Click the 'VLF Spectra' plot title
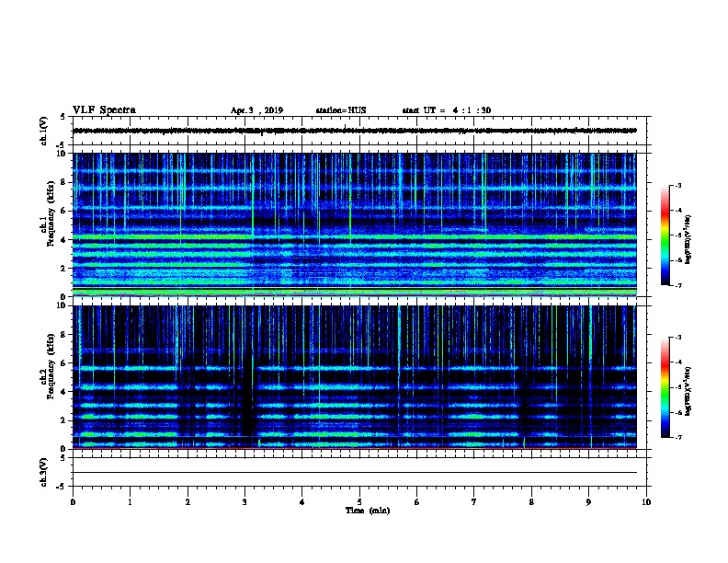This screenshot has width=728, height=563. pos(104,110)
